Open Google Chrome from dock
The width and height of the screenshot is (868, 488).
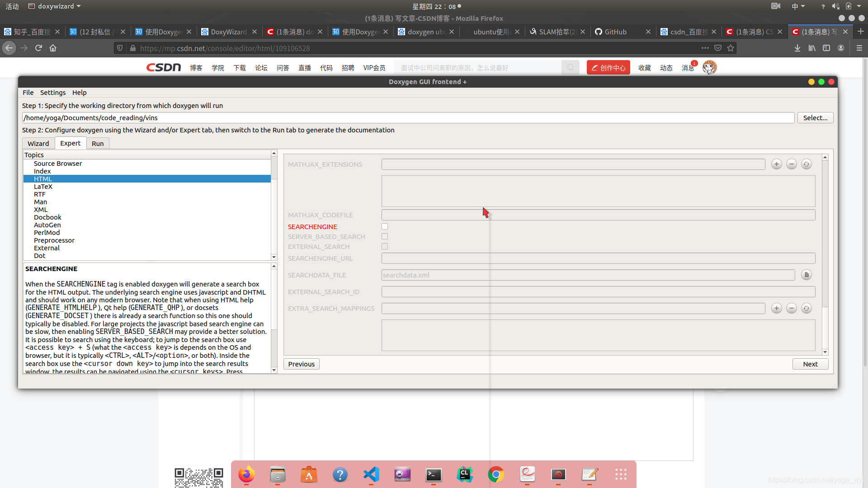point(496,474)
